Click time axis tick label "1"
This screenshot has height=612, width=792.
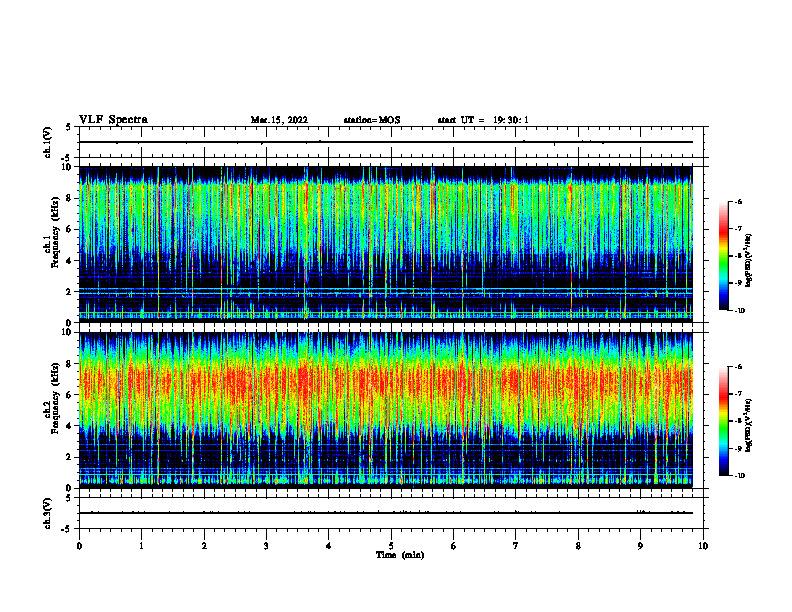click(141, 546)
